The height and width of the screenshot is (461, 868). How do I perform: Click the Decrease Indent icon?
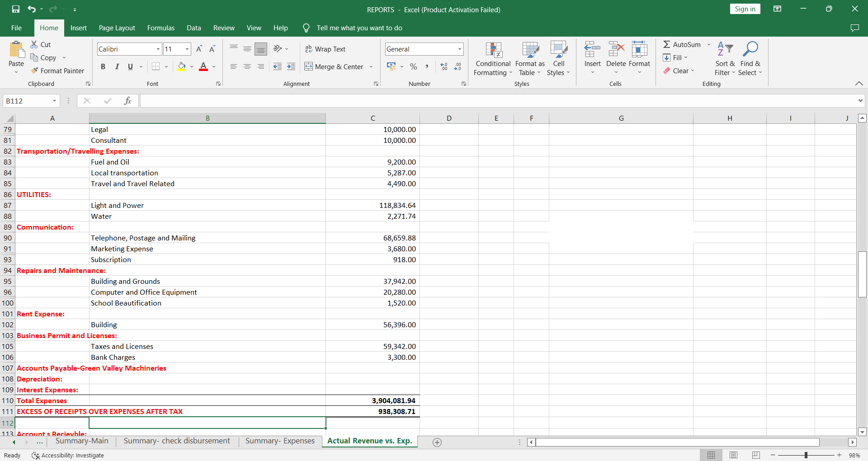tap(278, 66)
